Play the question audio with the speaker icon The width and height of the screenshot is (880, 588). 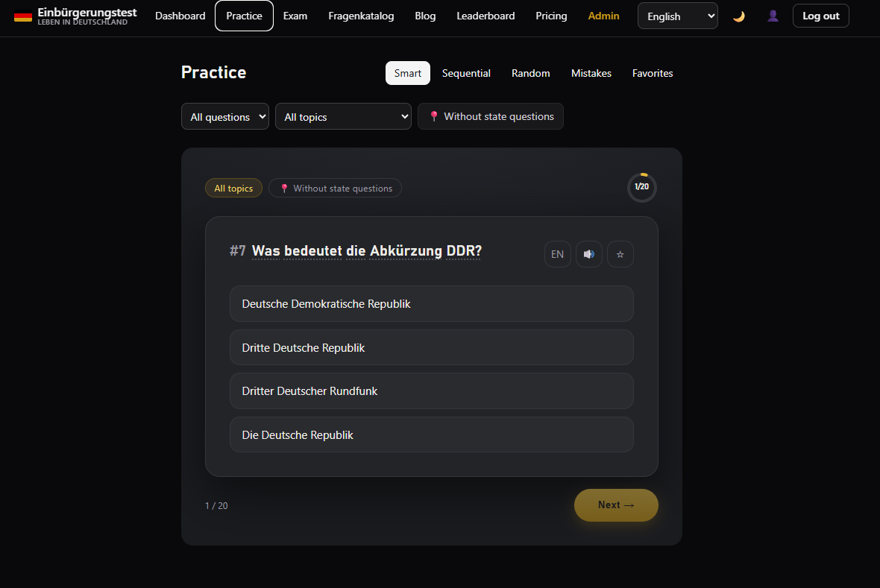click(x=588, y=254)
